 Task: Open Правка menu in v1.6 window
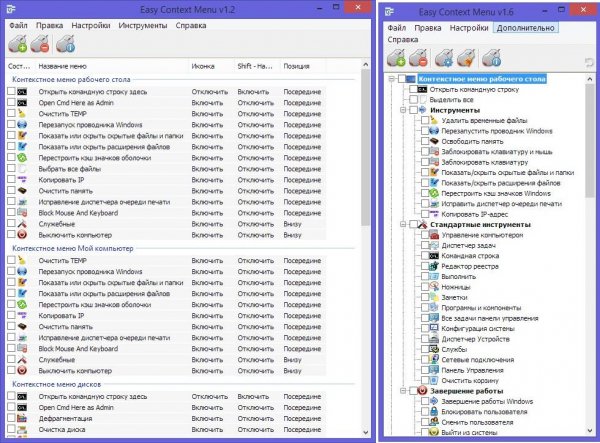[x=427, y=28]
